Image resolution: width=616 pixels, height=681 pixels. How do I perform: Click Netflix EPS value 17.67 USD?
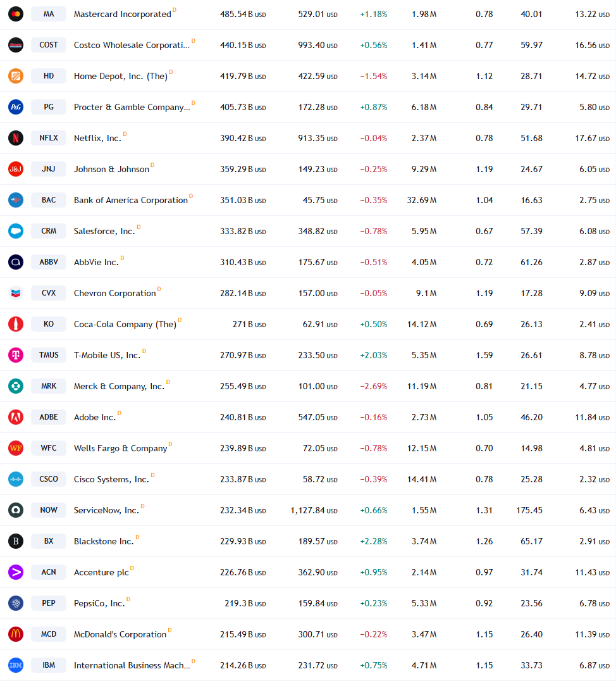pyautogui.click(x=592, y=138)
